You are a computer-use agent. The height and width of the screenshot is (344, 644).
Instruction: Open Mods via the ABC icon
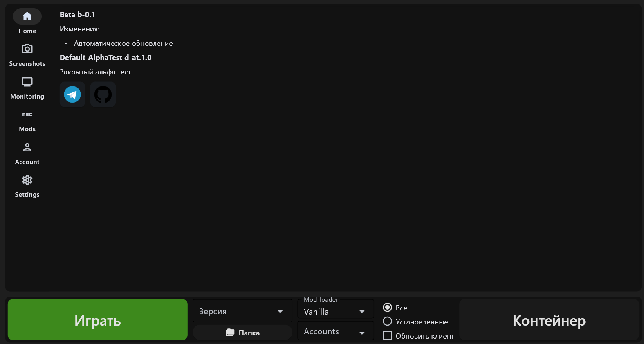coord(27,115)
